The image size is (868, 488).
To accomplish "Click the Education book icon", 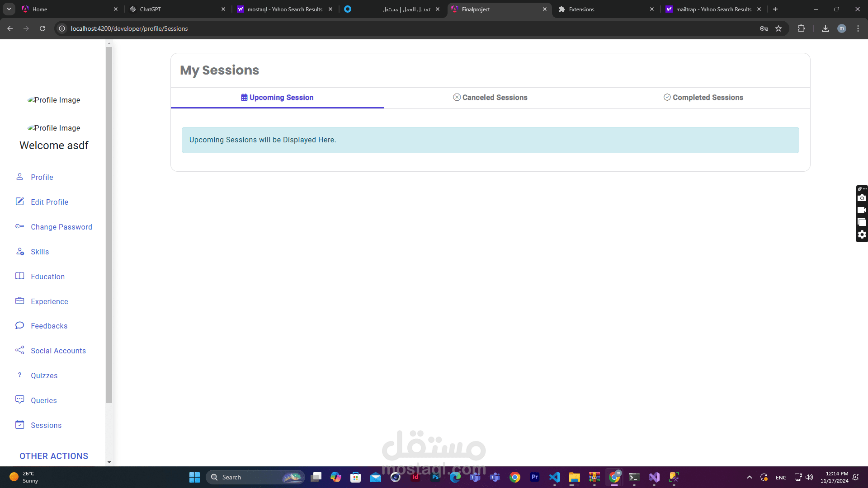I will [x=19, y=276].
